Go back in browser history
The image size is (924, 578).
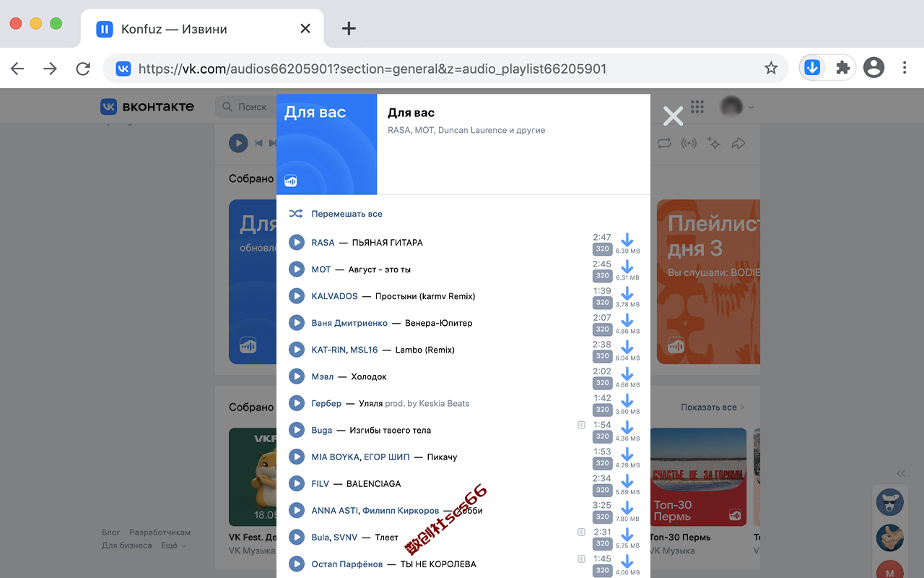pos(17,69)
